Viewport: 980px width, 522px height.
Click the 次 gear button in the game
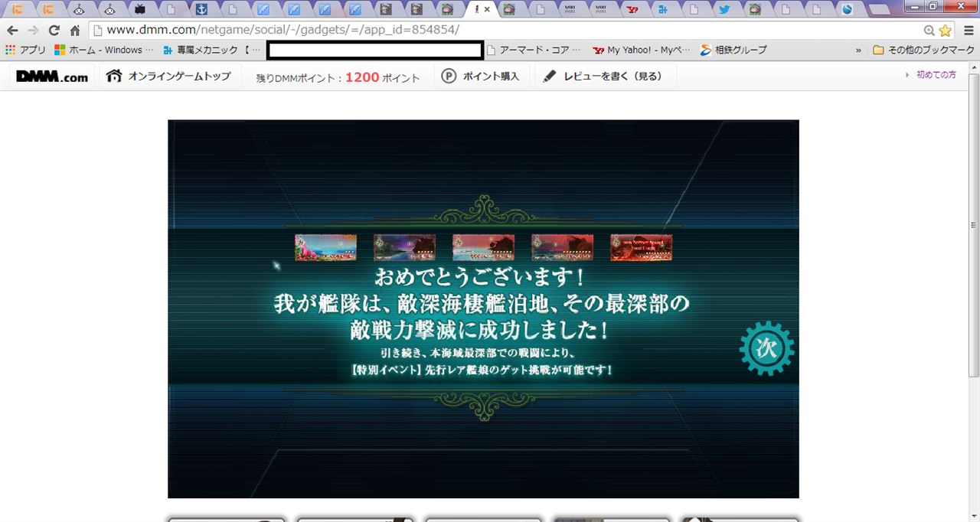pos(766,348)
